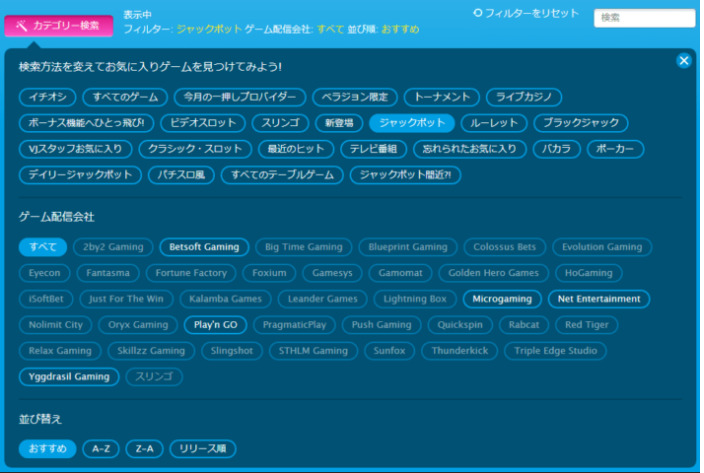This screenshot has height=473, width=704.
Task: Click the Gamomat provider chip
Action: tap(400, 273)
